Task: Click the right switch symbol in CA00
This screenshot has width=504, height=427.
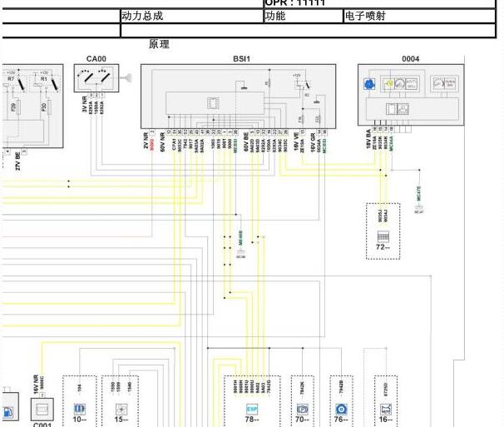Action: 104,77
